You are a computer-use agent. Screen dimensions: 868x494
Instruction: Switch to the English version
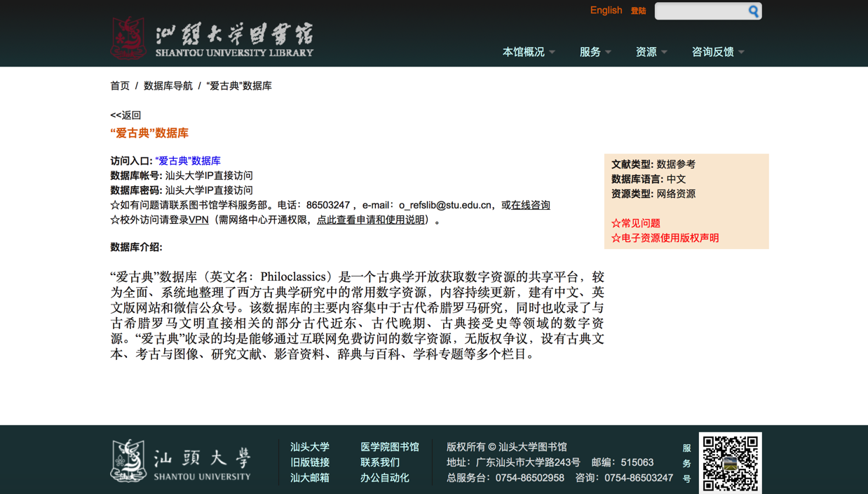pyautogui.click(x=606, y=11)
